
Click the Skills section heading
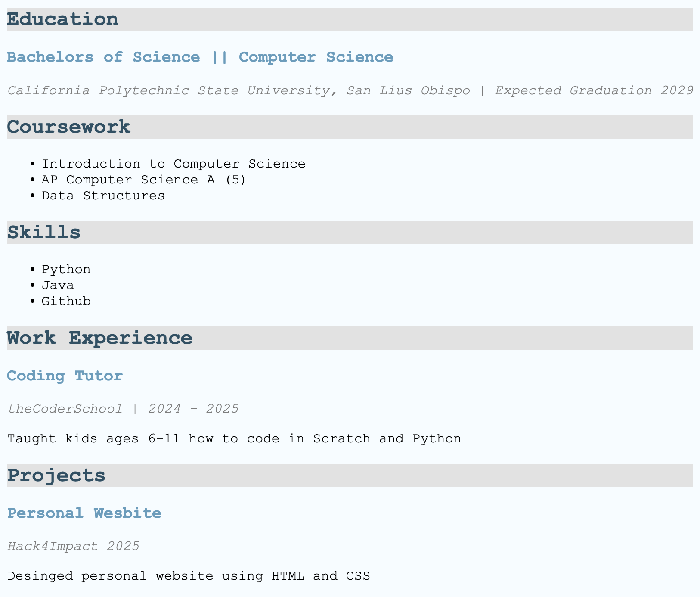click(x=44, y=233)
